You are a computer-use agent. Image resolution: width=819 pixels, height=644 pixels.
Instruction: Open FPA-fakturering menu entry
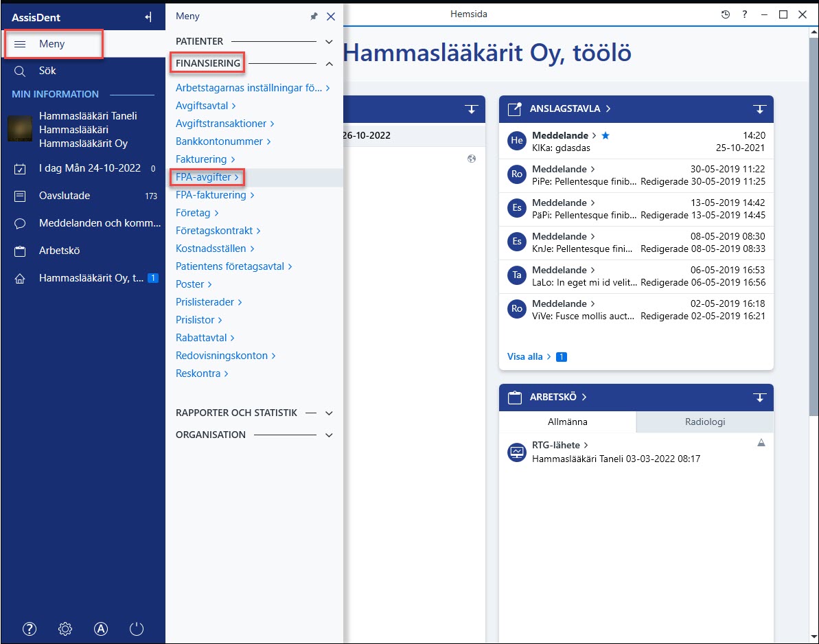[215, 196]
